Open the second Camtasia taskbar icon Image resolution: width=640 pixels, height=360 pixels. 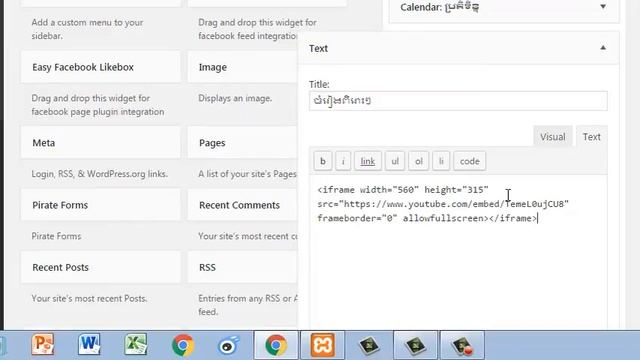point(416,345)
